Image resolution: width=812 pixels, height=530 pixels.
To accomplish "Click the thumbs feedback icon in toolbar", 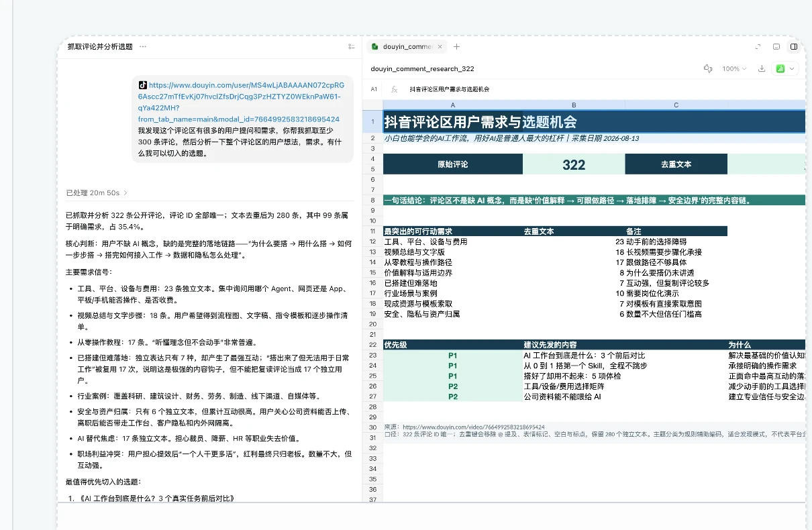I will [707, 68].
